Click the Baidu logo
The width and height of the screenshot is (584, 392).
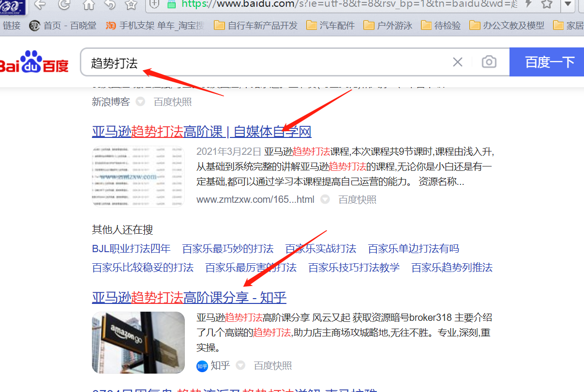click(x=34, y=61)
